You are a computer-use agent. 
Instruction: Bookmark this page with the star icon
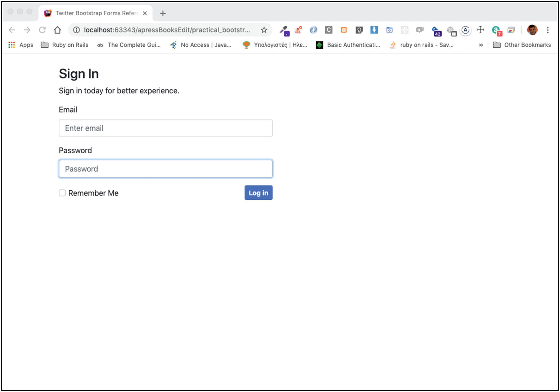(264, 30)
